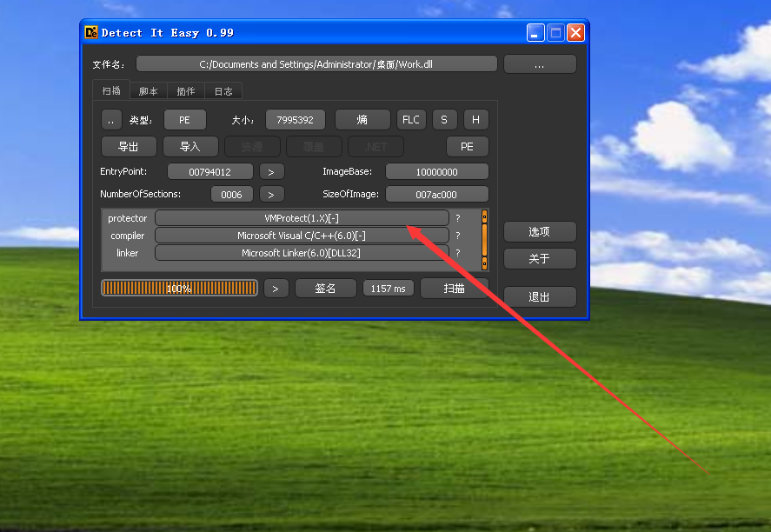Screen dimensions: 771x532
Task: Close the Detect It Easy window
Action: tap(575, 33)
